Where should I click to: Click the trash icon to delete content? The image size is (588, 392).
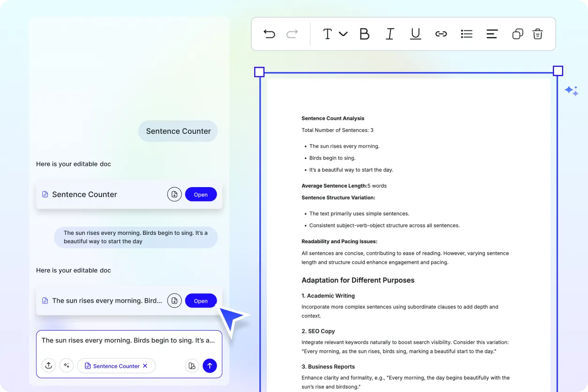[537, 34]
